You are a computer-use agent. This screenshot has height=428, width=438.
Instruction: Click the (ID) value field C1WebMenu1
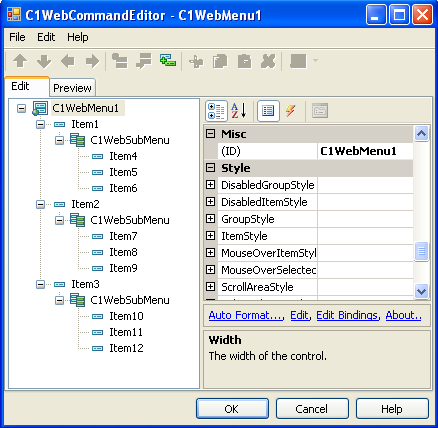click(x=365, y=151)
